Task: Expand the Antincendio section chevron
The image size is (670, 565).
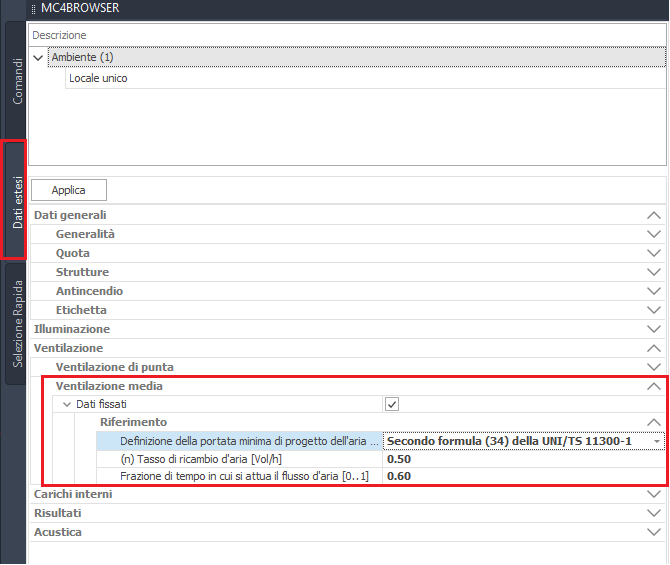Action: tap(654, 291)
